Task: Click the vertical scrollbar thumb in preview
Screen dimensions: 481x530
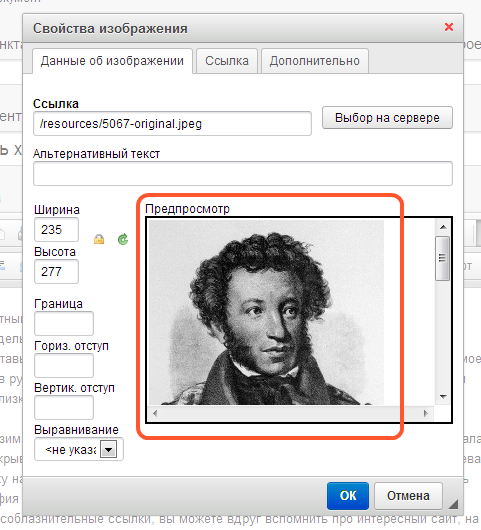Action: [442, 259]
